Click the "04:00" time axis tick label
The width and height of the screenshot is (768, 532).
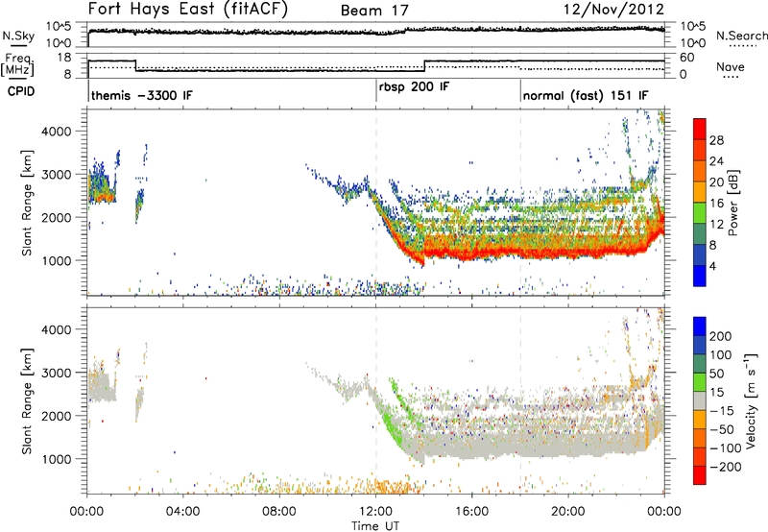[x=182, y=511]
